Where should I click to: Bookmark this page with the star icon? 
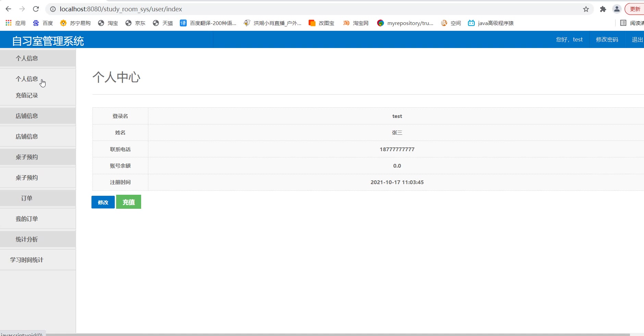point(586,9)
